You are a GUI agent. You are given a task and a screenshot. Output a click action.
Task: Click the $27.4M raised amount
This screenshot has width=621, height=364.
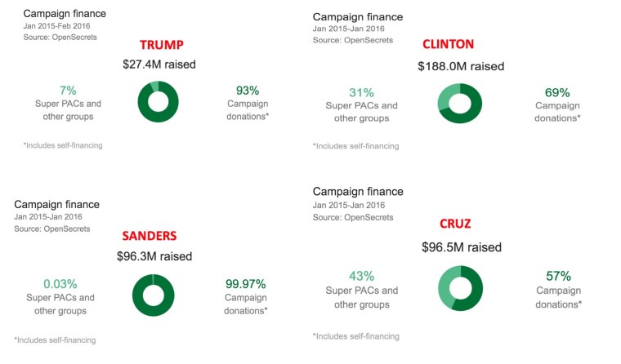158,64
